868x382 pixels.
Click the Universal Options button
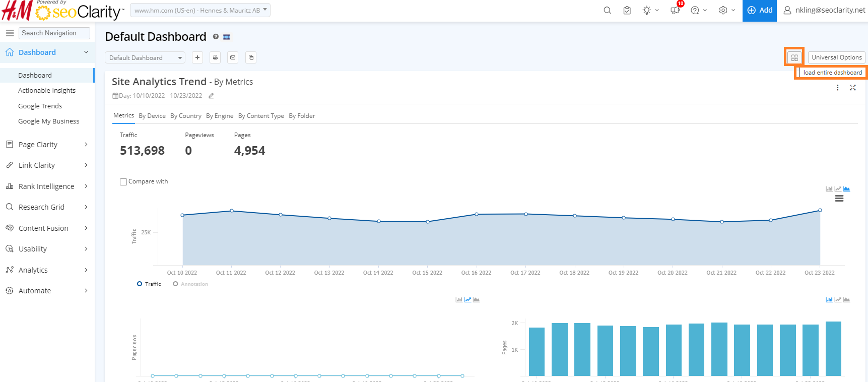click(x=836, y=57)
